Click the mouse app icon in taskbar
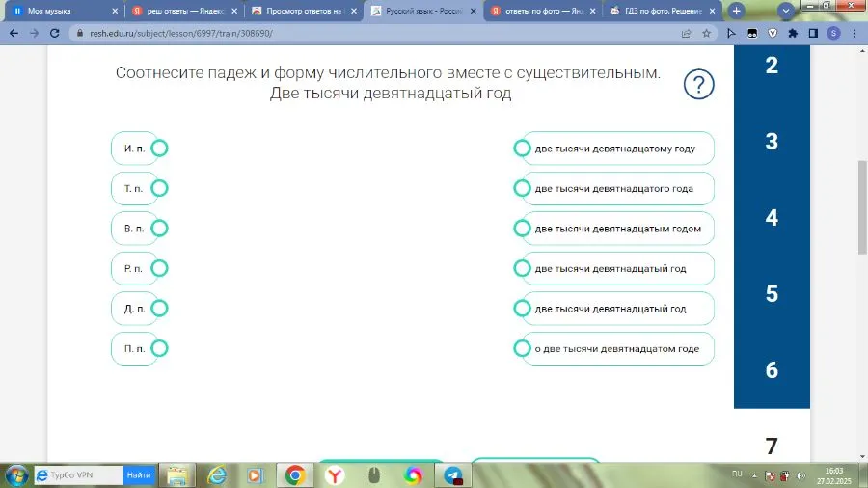The width and height of the screenshot is (868, 488). click(x=374, y=475)
